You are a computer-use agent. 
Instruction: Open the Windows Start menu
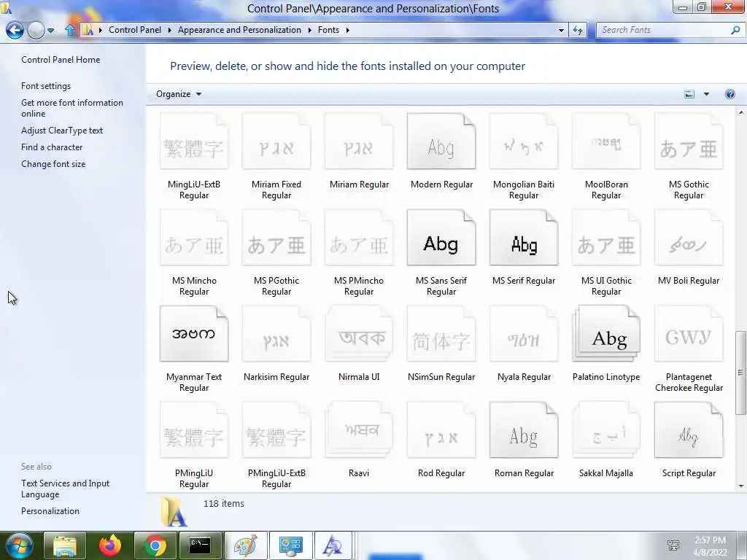tap(18, 545)
